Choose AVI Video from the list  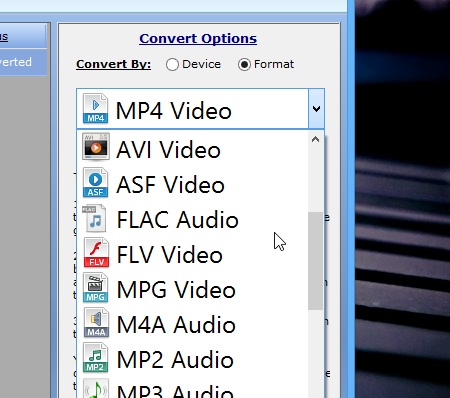coord(192,149)
